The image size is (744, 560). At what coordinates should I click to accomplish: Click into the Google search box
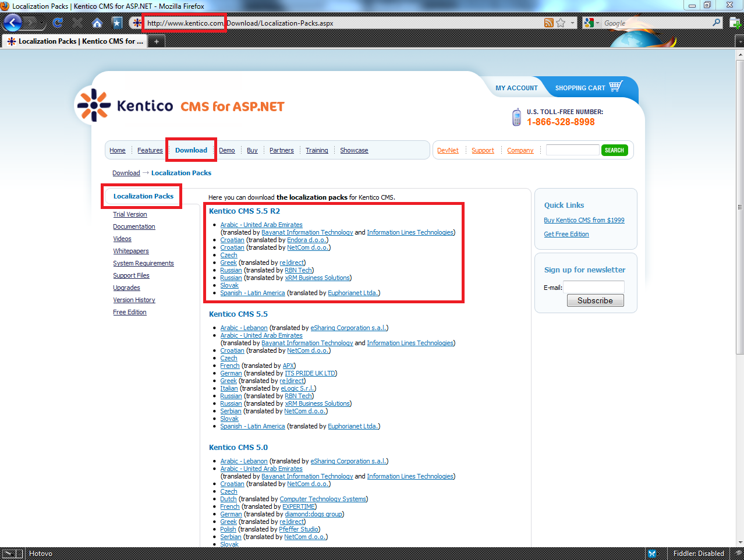tap(657, 23)
